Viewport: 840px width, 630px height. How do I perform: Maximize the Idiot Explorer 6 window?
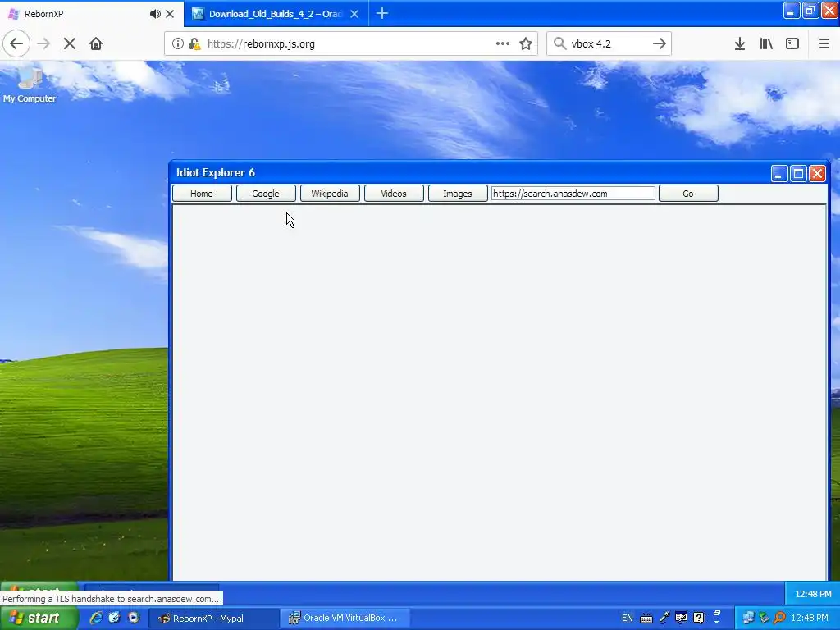[x=798, y=173]
